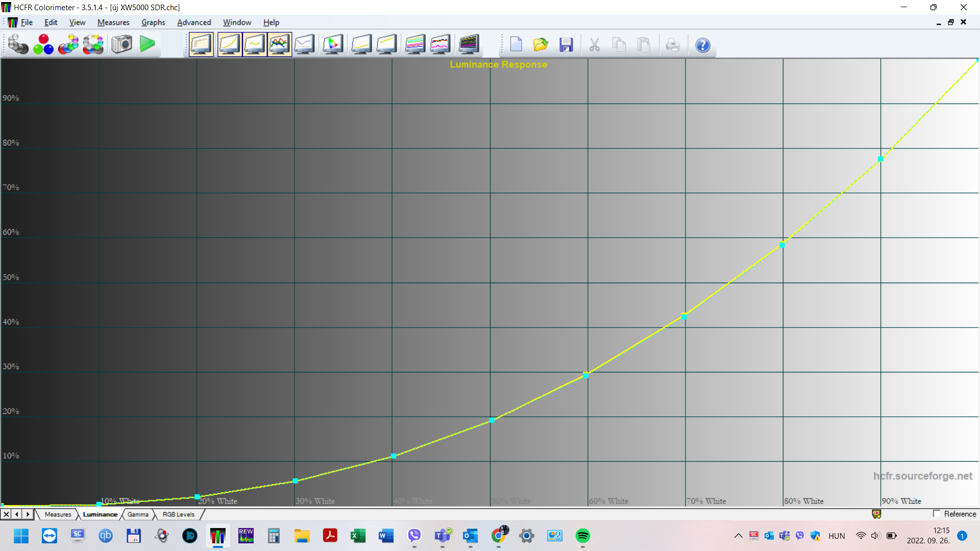Viewport: 980px width, 551px height.
Task: Click the 80% White data point on curve
Action: (x=782, y=245)
